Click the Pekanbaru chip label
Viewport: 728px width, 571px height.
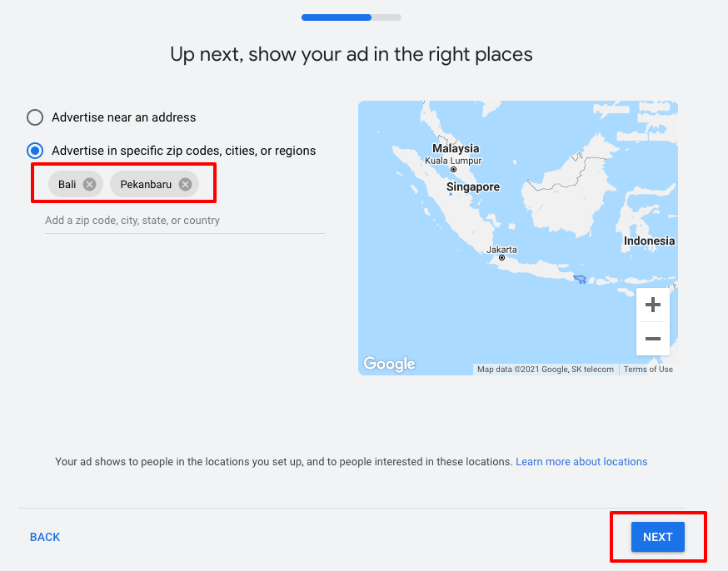coord(146,184)
